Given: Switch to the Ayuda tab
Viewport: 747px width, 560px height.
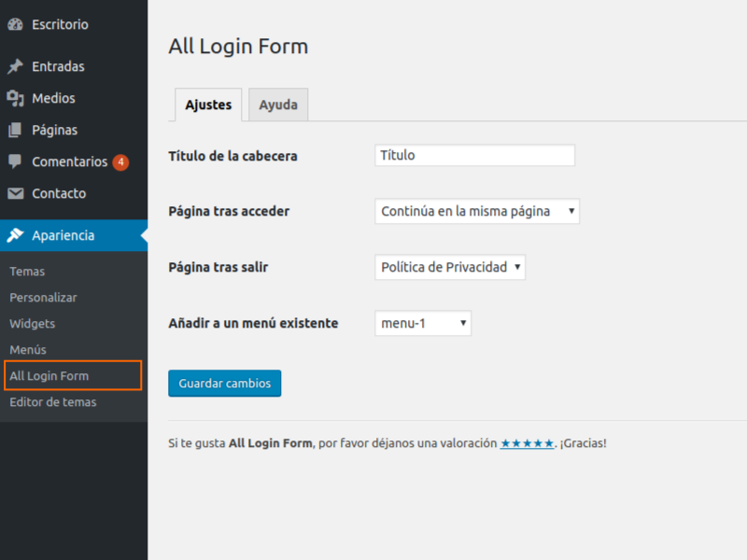Looking at the screenshot, I should pyautogui.click(x=278, y=105).
